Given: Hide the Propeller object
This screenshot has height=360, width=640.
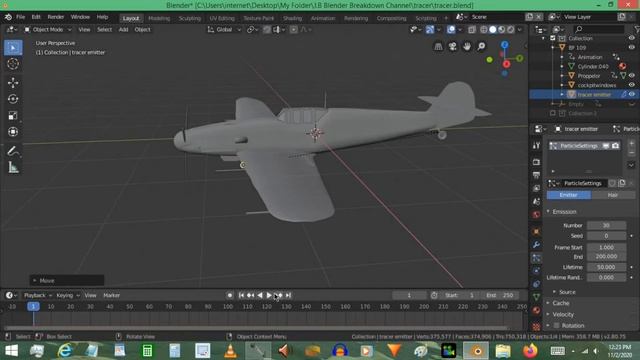Looking at the screenshot, I should pyautogui.click(x=631, y=76).
